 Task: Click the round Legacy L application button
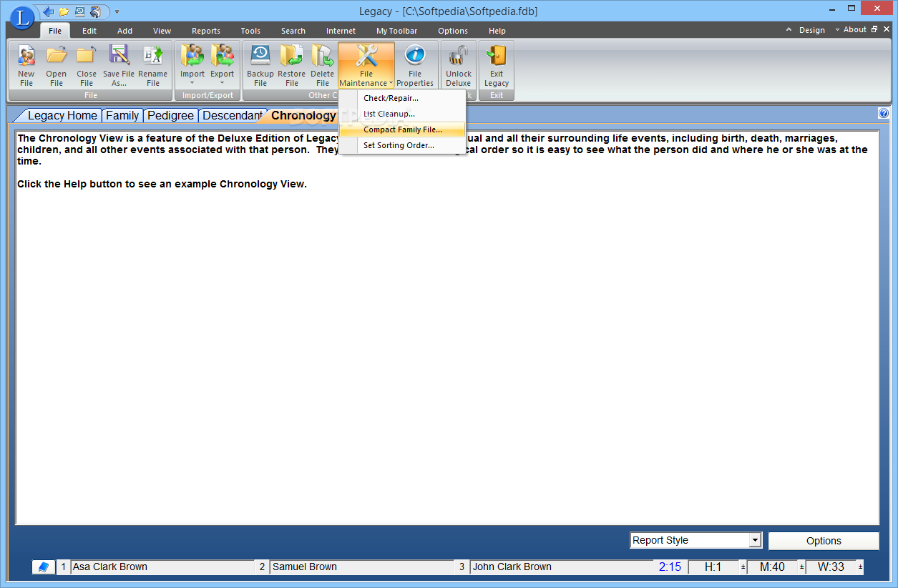point(21,17)
